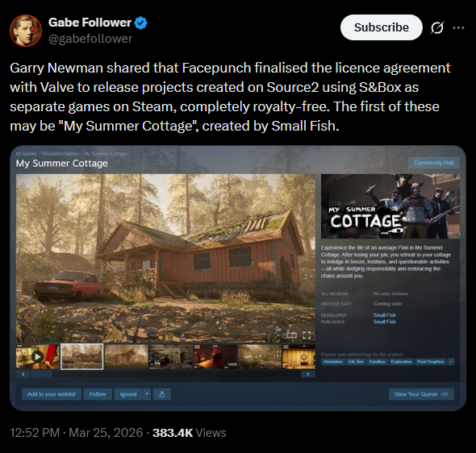Viewport: 476px width, 453px height.
Task: Open the three-dot more options menu
Action: tap(458, 27)
